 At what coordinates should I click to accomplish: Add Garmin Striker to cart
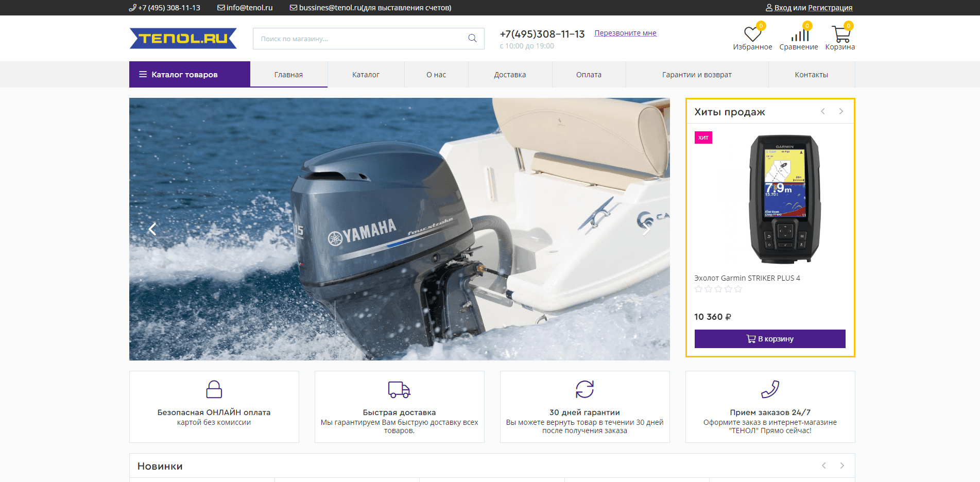tap(770, 339)
